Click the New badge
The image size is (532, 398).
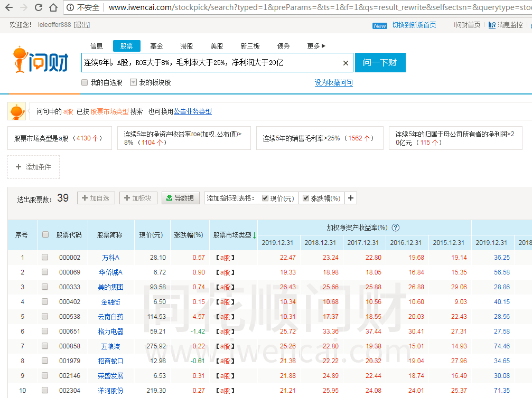380,26
